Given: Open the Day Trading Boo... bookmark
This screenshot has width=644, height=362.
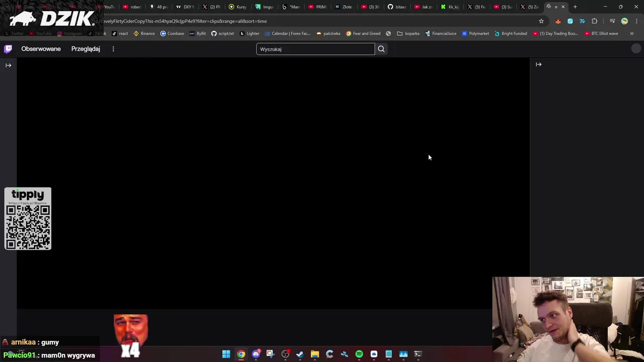Looking at the screenshot, I should (555, 33).
